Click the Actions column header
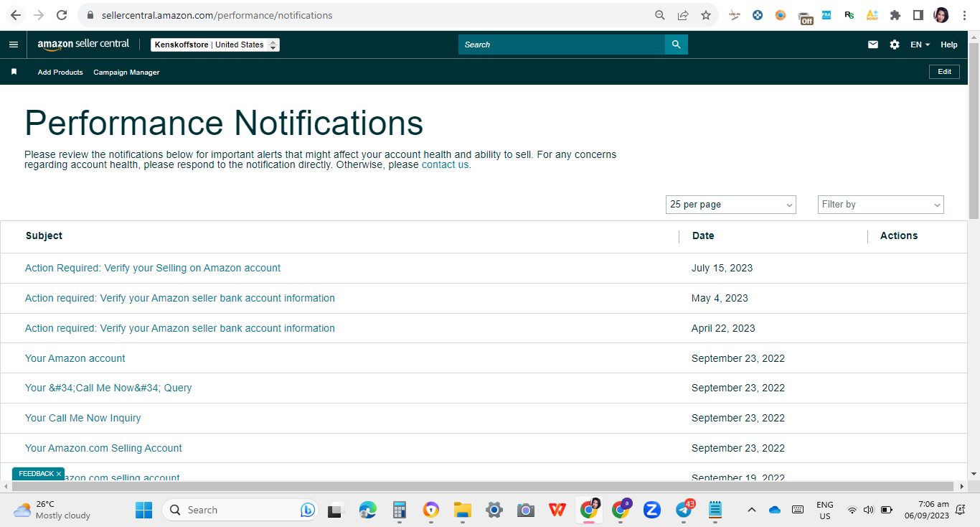 coord(899,235)
